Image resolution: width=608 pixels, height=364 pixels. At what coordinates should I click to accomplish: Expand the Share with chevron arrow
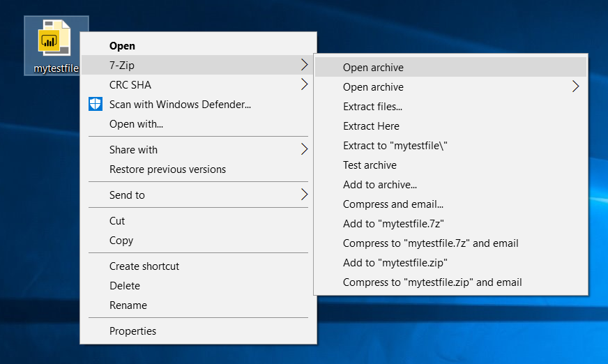click(x=305, y=149)
